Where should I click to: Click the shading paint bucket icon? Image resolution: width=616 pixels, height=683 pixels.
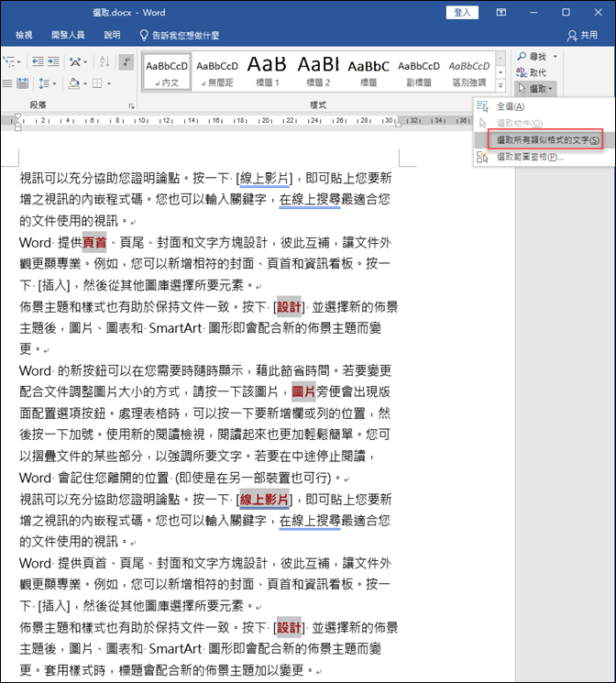click(74, 83)
